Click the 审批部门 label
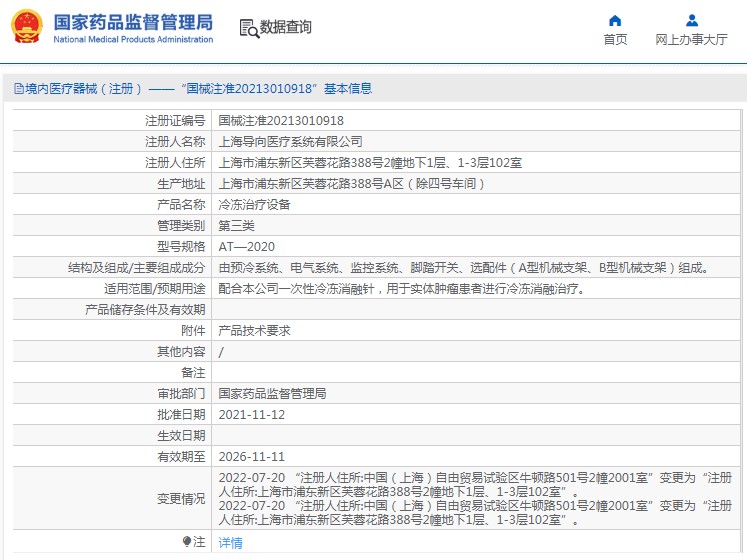This screenshot has width=747, height=560. click(181, 393)
